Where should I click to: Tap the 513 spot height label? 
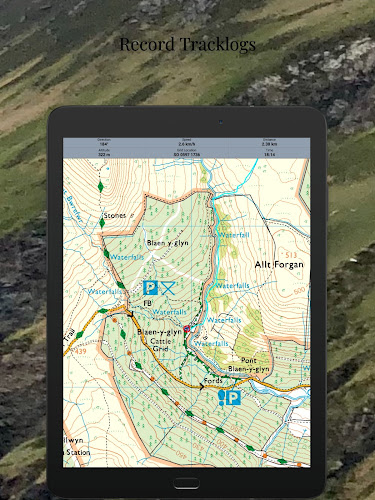click(291, 255)
